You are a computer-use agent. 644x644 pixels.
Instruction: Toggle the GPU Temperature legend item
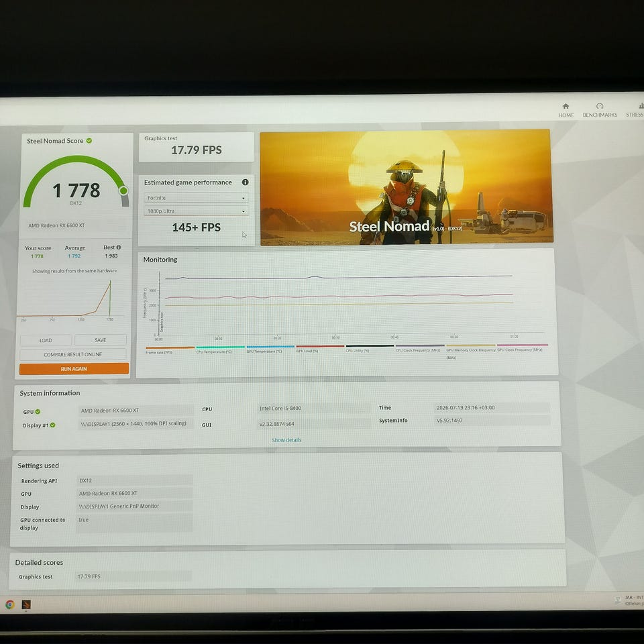point(270,349)
